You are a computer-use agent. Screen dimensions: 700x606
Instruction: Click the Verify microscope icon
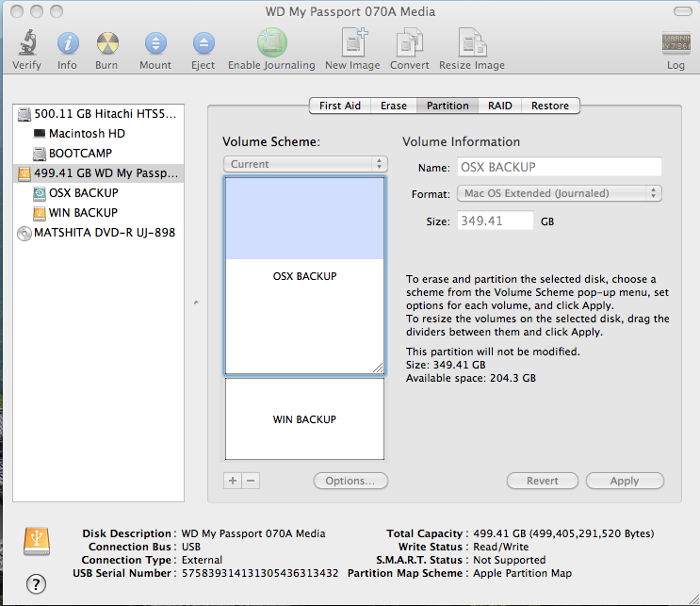tap(27, 42)
